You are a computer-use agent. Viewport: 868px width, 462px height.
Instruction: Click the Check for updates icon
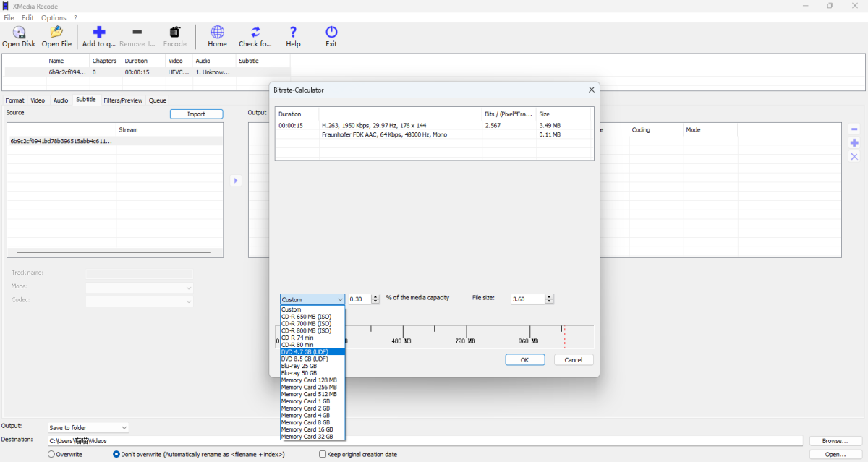[255, 33]
